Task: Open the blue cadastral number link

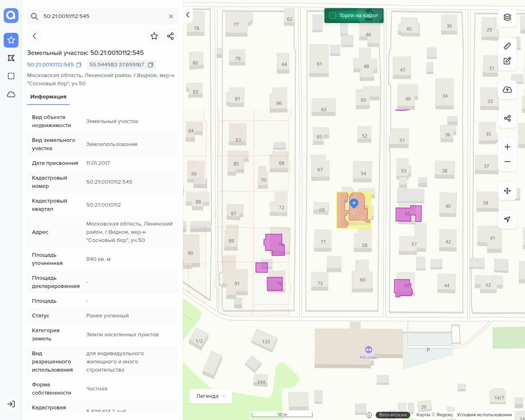Action: [50, 65]
